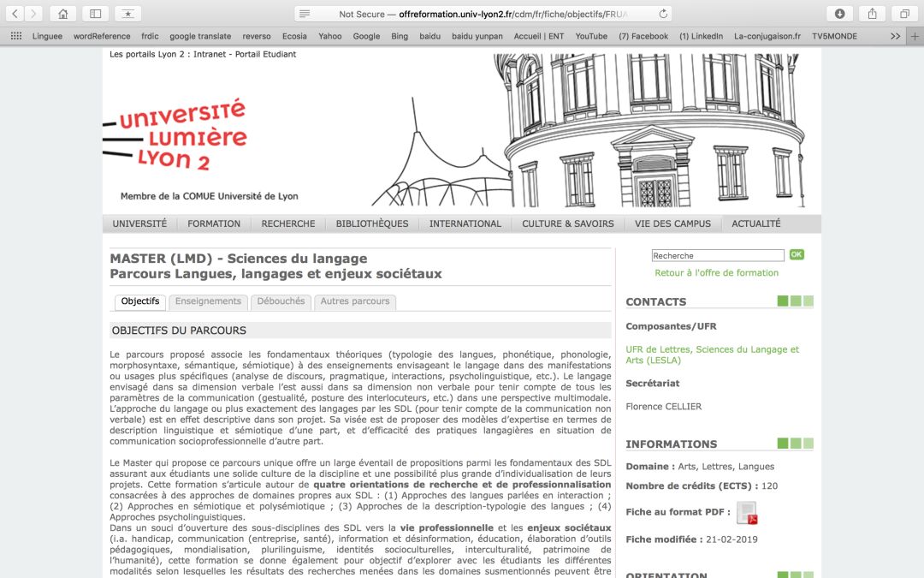Open the Accueil | ENT bookmark
The width and height of the screenshot is (924, 578).
(x=539, y=36)
